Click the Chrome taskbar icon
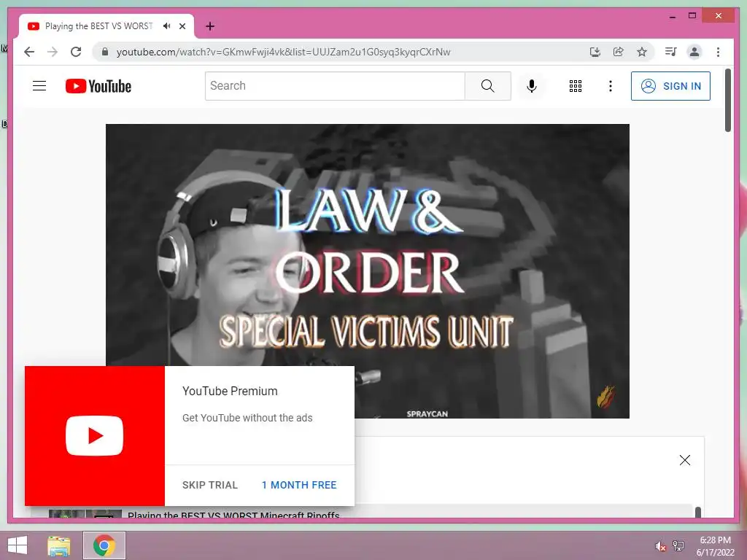 point(104,545)
